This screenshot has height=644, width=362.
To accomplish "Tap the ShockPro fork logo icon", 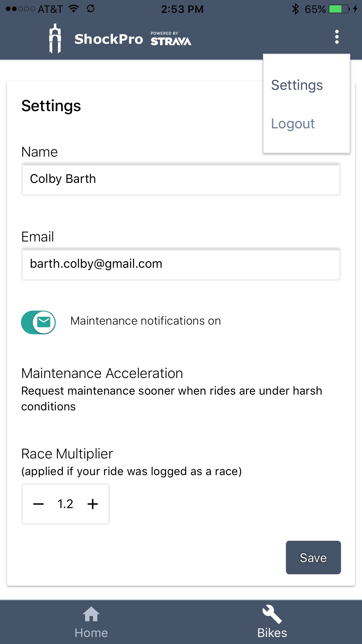I will (55, 38).
